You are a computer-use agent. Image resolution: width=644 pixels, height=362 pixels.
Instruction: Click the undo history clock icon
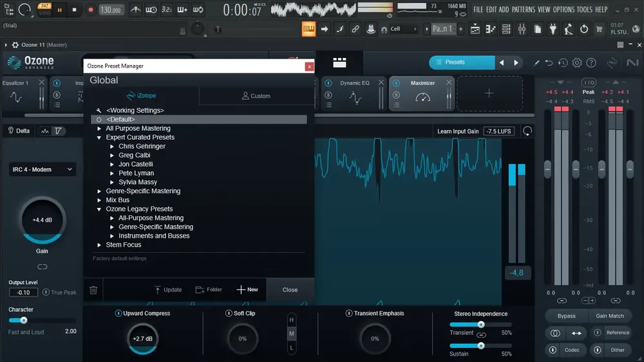563,62
